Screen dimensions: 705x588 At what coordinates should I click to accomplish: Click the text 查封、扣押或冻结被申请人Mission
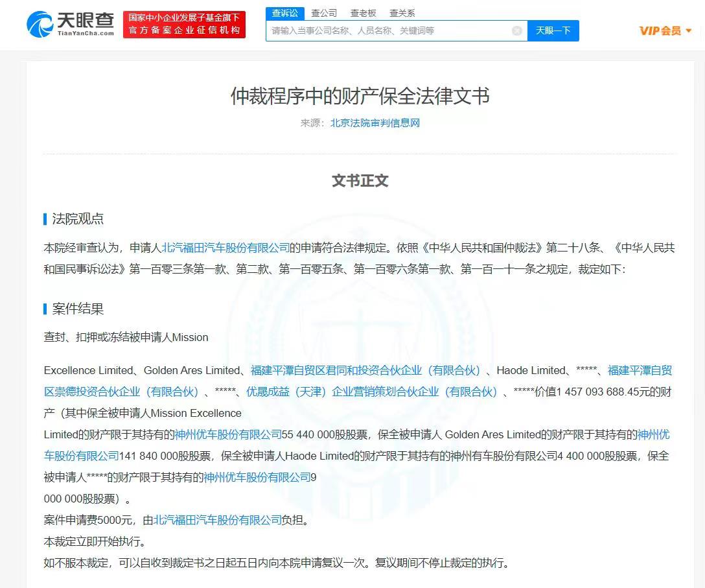pyautogui.click(x=126, y=337)
